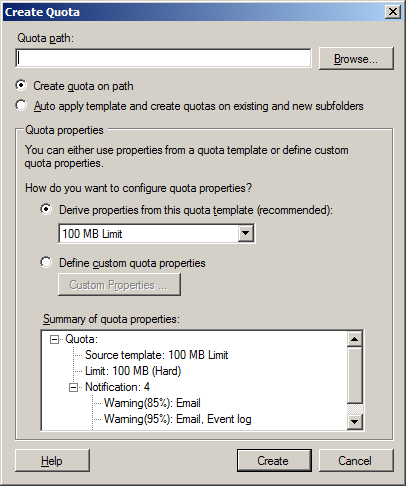Click the disabled Custom Properties button
406x486 pixels.
pos(119,285)
